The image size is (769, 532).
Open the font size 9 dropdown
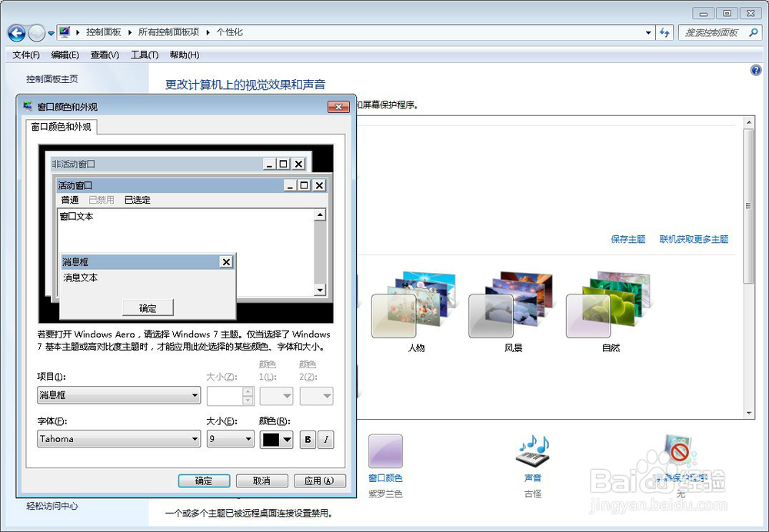230,439
